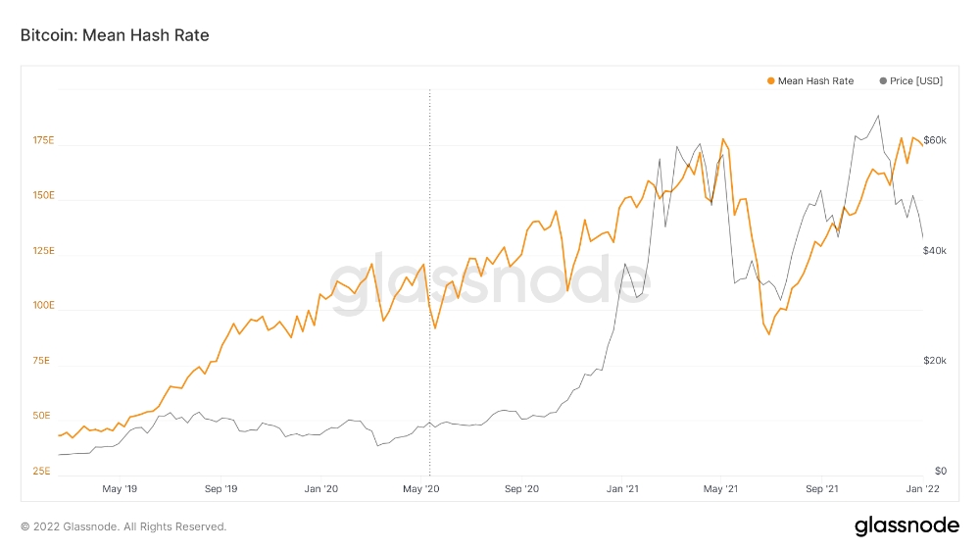Viewport: 980px width, 551px height.
Task: Click the chart title Bitcoin: Mean Hash Rate
Action: [x=115, y=35]
